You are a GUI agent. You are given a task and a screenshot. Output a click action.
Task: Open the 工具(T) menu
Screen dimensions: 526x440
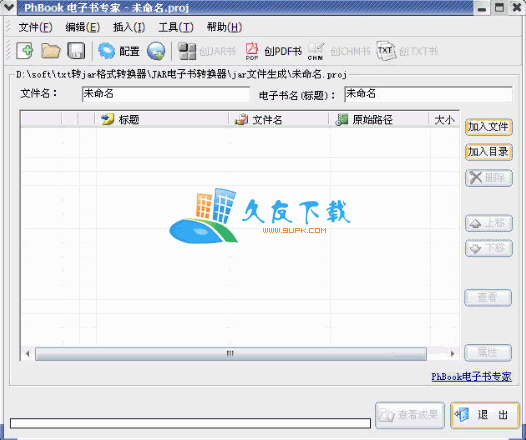pyautogui.click(x=176, y=27)
